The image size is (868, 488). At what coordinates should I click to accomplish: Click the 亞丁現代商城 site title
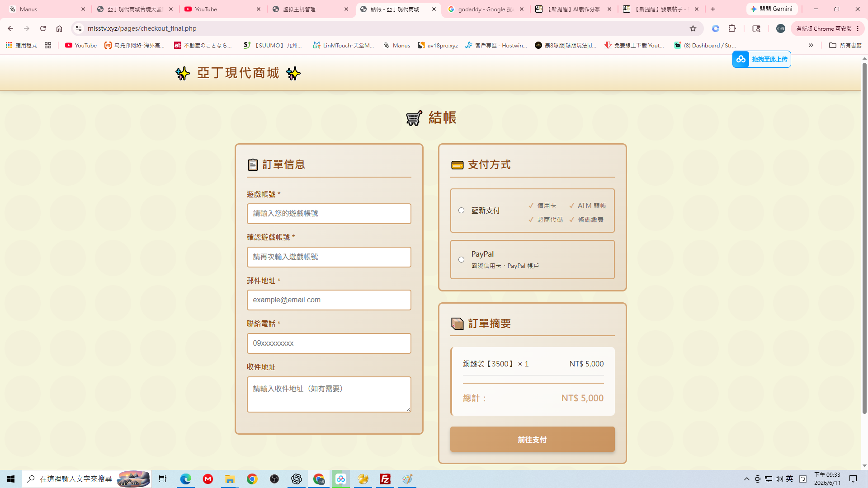pos(238,73)
